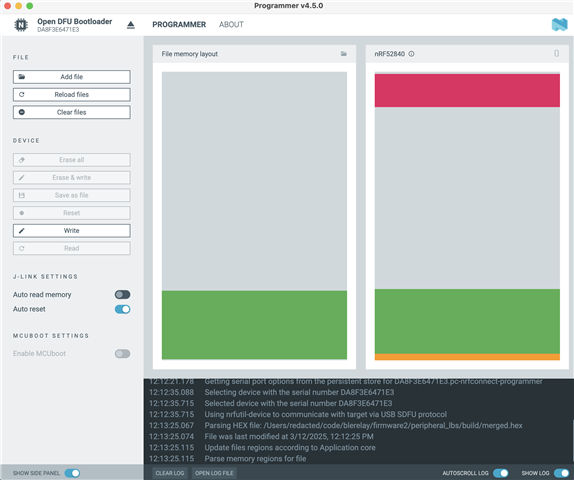Toggle Show Side Panel switch
This screenshot has height=480, width=574.
[72, 473]
